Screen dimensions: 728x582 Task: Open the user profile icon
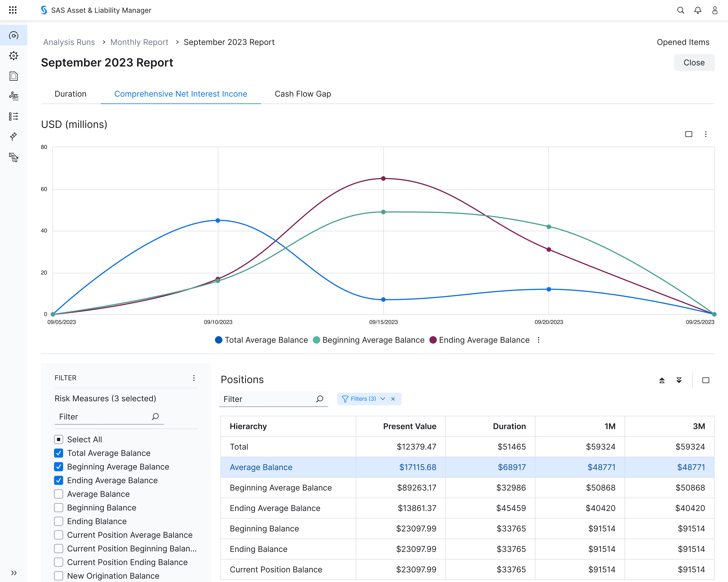pos(715,10)
